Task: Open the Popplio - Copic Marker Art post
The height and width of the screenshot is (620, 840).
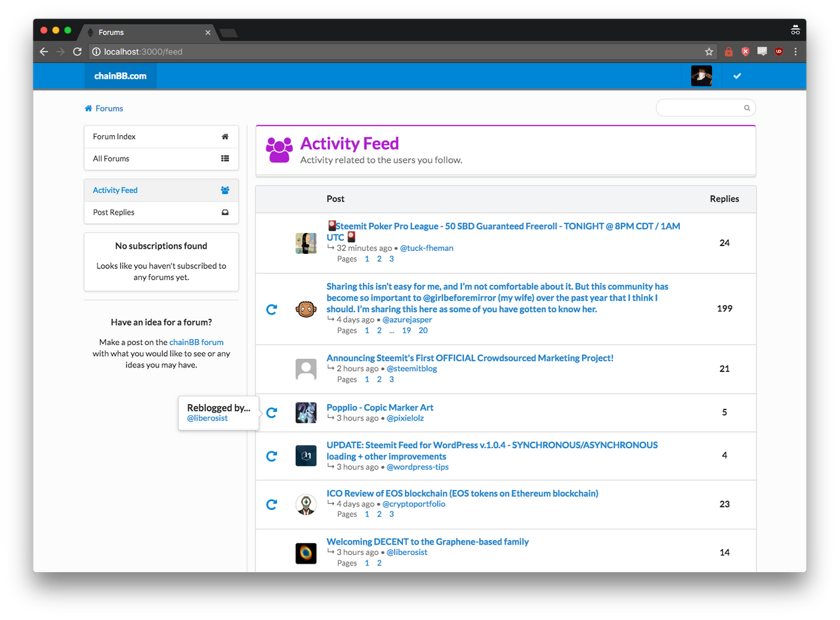Action: pos(380,407)
